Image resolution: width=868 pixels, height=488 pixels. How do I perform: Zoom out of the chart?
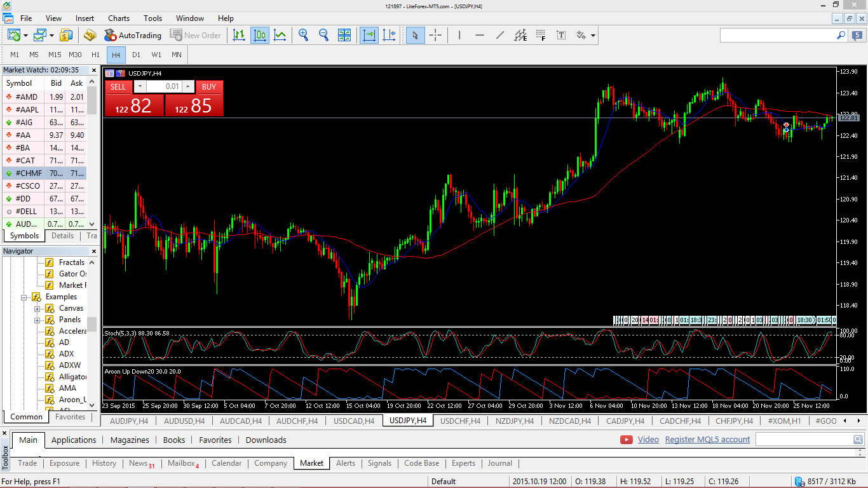click(x=323, y=36)
